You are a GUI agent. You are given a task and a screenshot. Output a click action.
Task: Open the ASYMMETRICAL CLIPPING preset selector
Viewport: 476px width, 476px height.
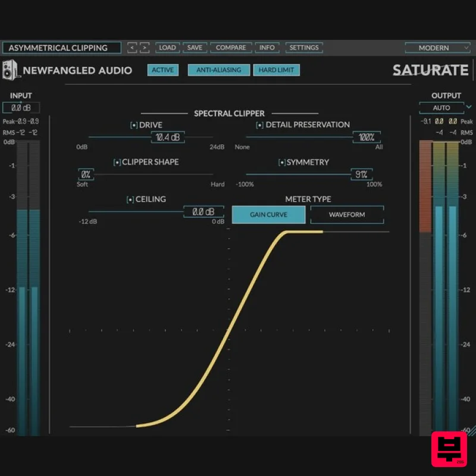61,48
